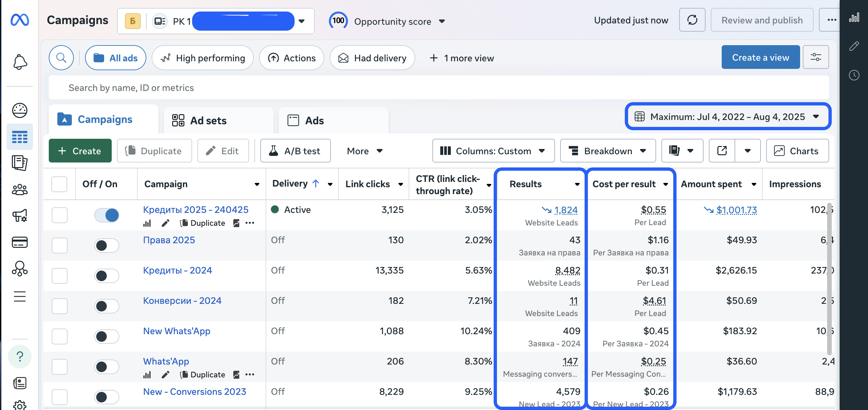
Task: Turn off the Кредиты 2025 - 240425 campaign toggle
Action: click(107, 215)
